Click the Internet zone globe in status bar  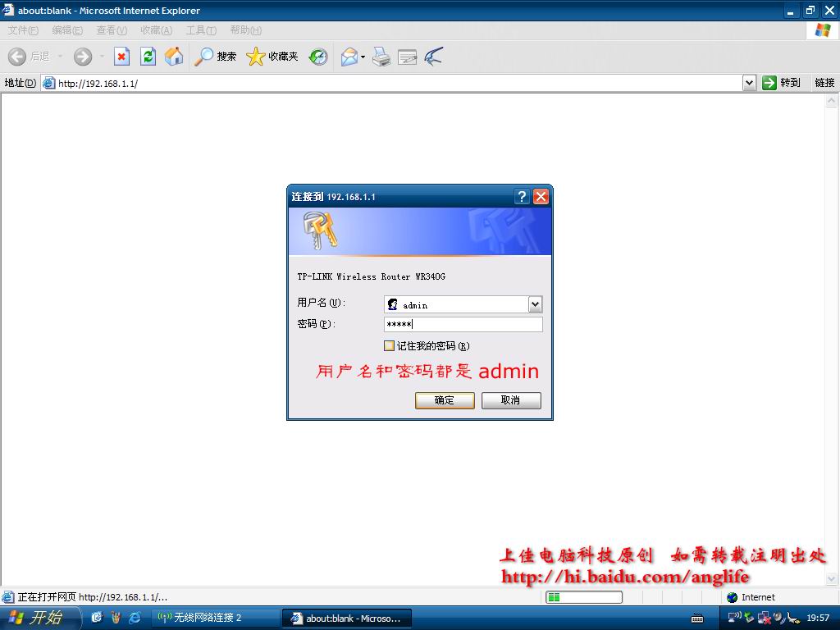[733, 597]
